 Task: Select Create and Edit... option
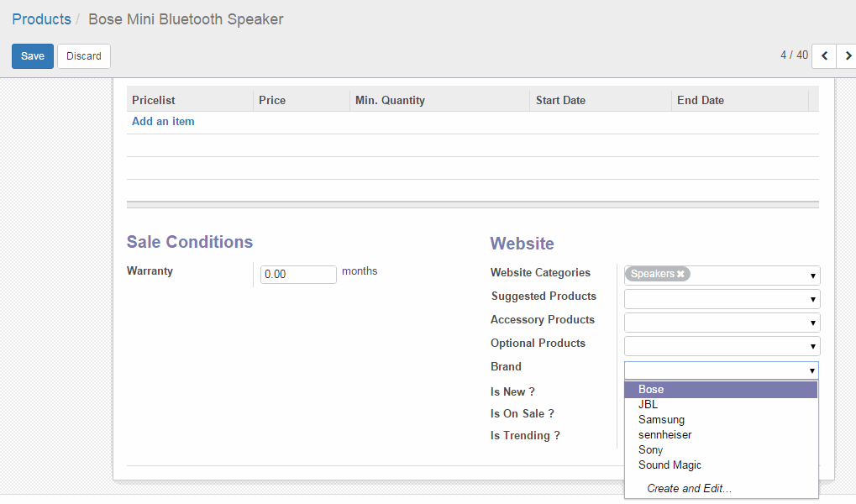point(689,488)
